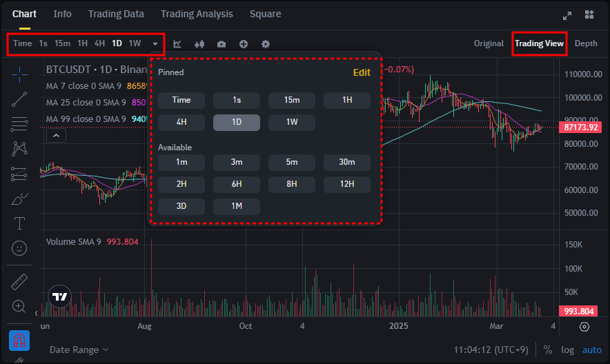Toggle the magnet snapping mode
The width and height of the screenshot is (610, 364).
tap(19, 341)
